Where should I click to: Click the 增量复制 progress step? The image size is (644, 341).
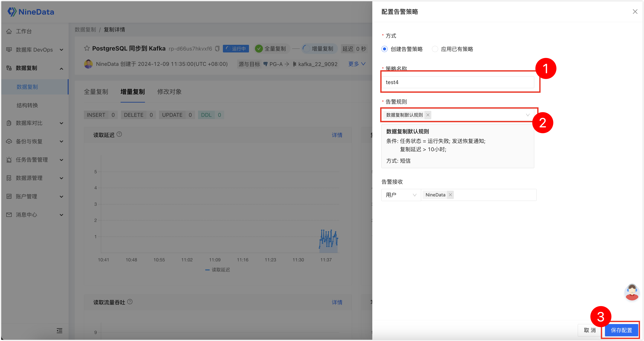[319, 48]
